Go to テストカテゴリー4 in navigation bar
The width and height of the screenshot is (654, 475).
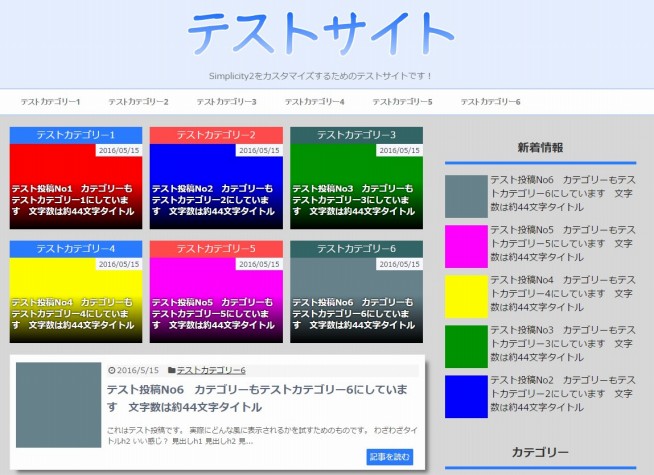(314, 102)
